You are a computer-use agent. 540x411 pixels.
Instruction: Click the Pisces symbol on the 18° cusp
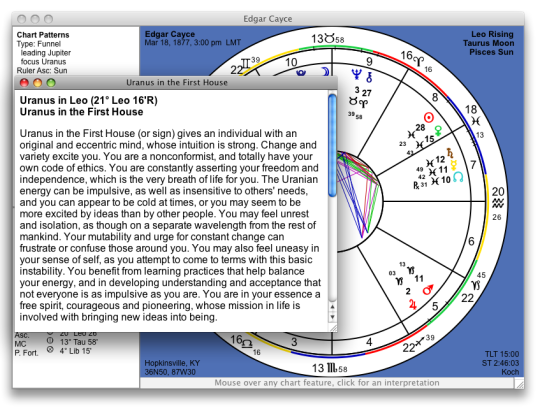point(476,121)
